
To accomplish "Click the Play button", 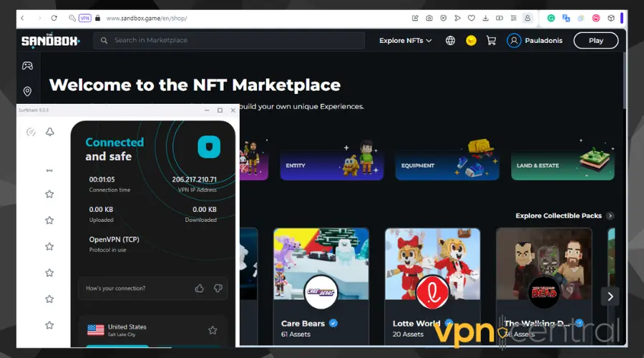I will coord(595,40).
